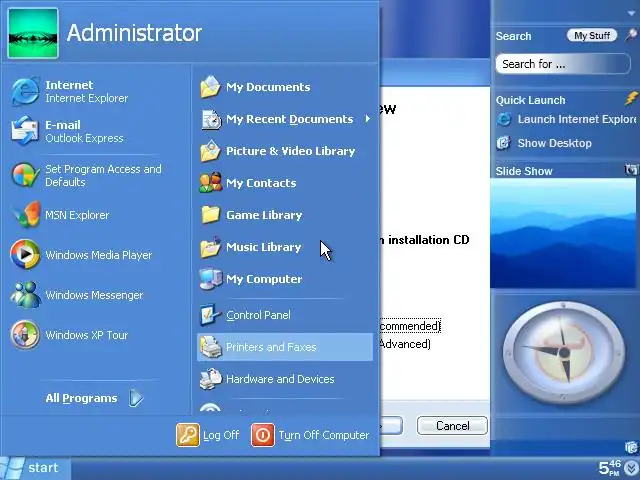Open the My Documents folder icon
The width and height of the screenshot is (640, 480).
tap(211, 87)
